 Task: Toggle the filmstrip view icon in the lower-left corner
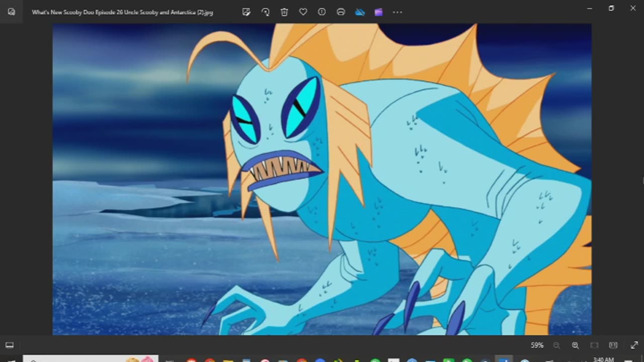point(10,345)
